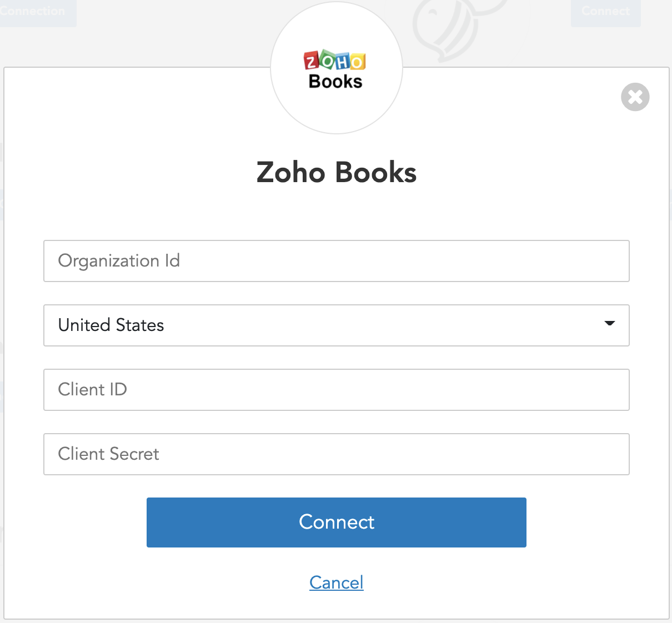This screenshot has height=623, width=672.
Task: Click the United States text in the region selector
Action: (x=111, y=325)
